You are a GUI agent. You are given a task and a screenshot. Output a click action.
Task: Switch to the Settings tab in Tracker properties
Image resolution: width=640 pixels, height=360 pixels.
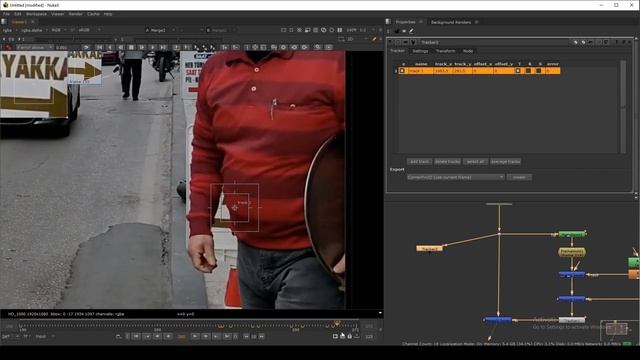point(420,51)
